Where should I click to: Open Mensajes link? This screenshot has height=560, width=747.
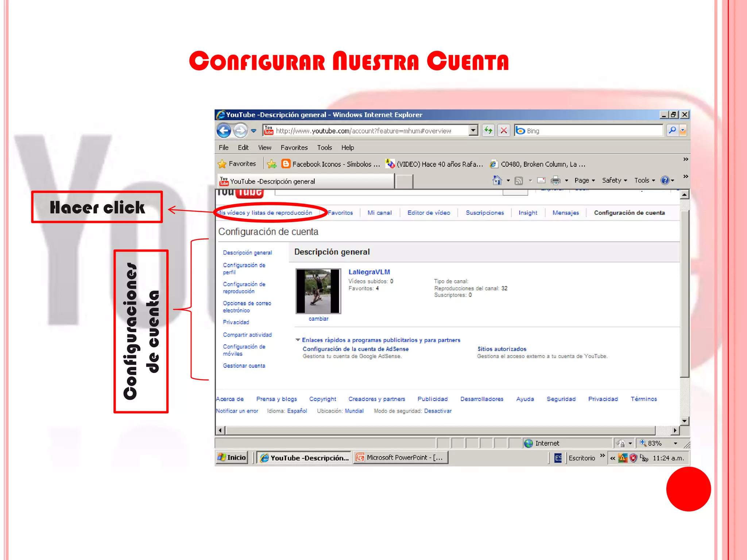tap(565, 213)
